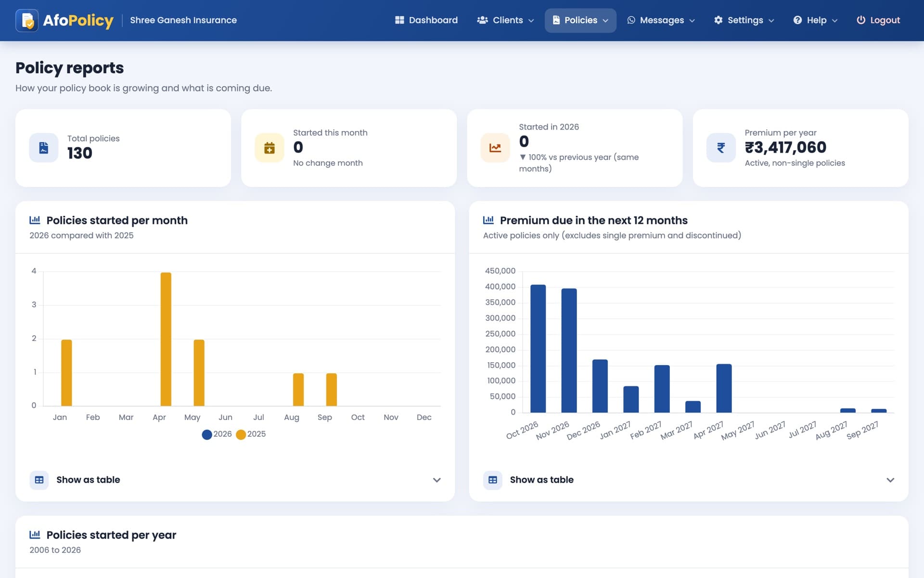Click the Nov 2026 premium bar
Viewport: 924px width, 578px height.
click(569, 351)
